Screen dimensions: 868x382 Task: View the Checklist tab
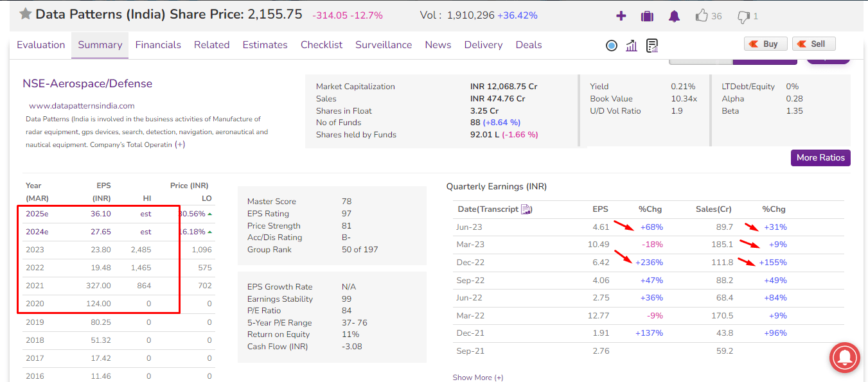coord(322,45)
